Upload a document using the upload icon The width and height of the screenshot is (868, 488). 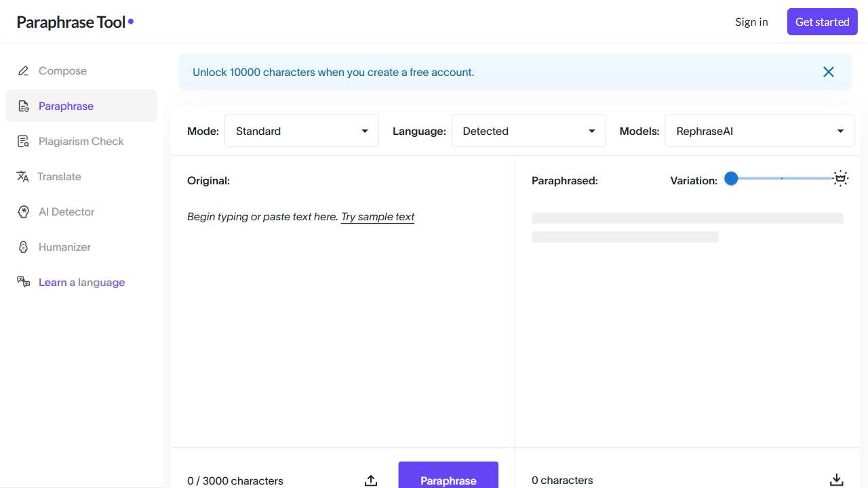pos(370,480)
